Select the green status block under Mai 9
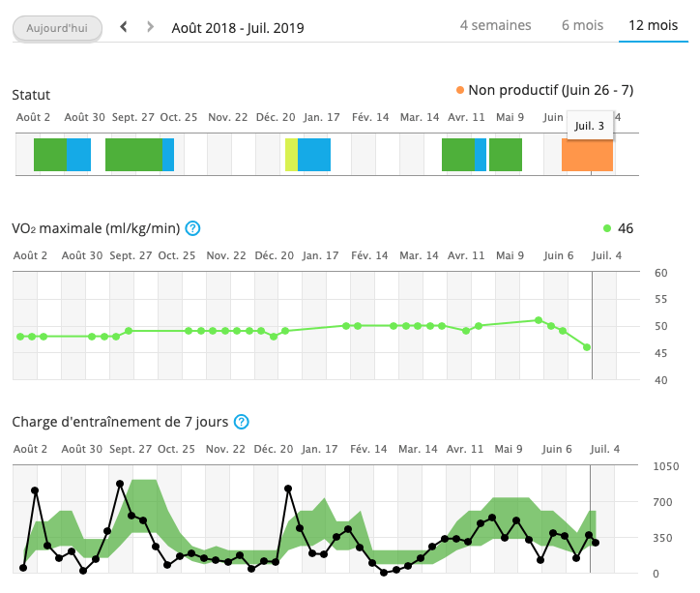Image resolution: width=700 pixels, height=593 pixels. coord(506,155)
